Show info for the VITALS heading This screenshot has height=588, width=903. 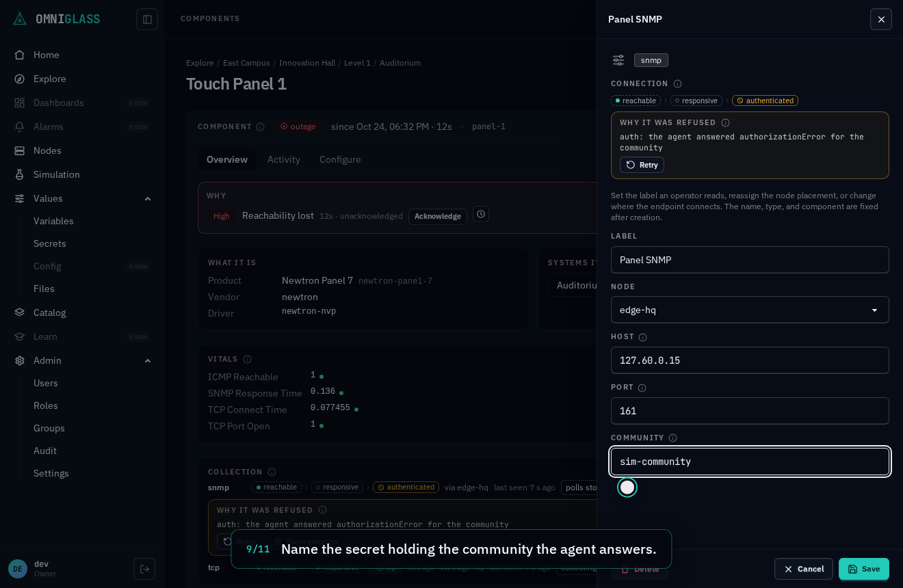click(248, 359)
